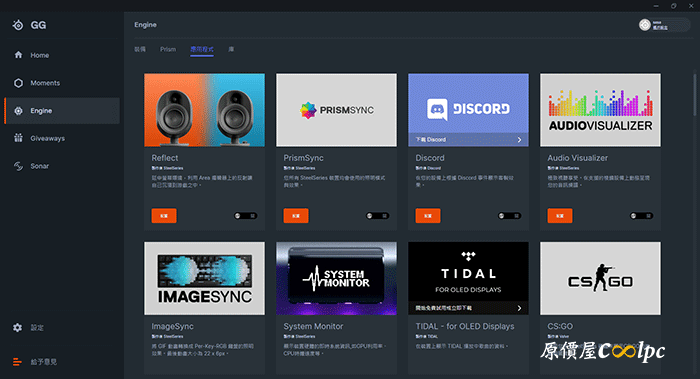Click the System Monitor title text

(313, 326)
